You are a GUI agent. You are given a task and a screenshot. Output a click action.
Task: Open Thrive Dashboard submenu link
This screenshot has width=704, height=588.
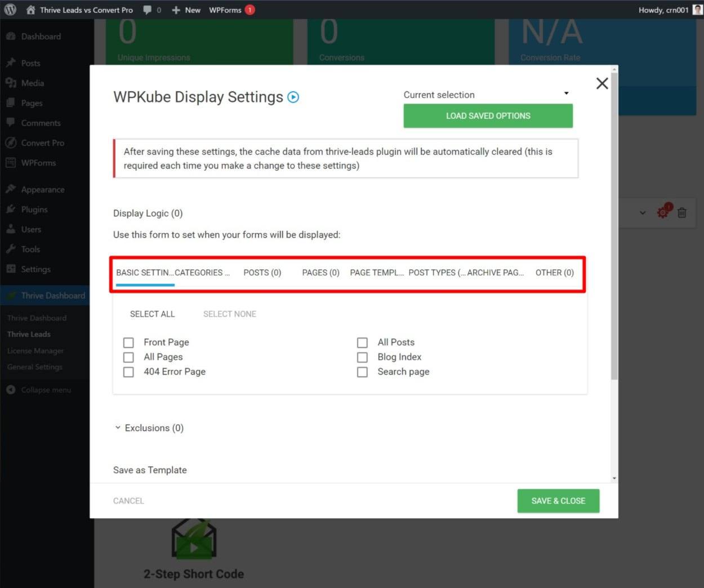point(37,318)
